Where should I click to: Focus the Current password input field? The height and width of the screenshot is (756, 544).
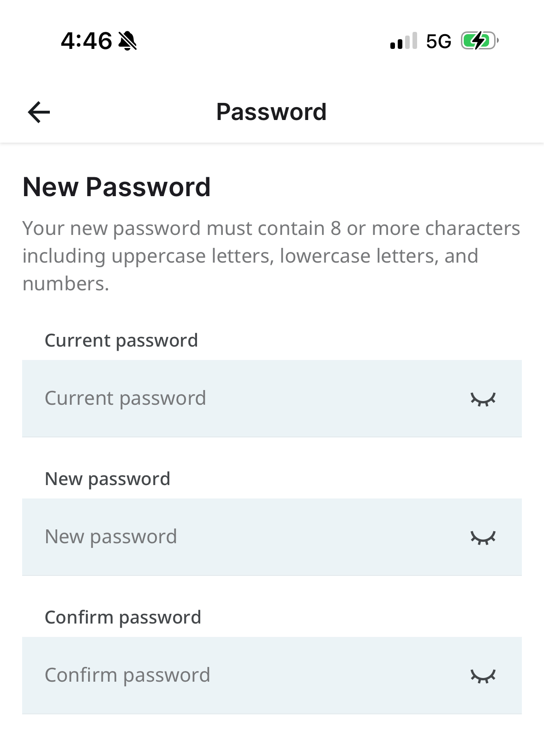pos(272,398)
